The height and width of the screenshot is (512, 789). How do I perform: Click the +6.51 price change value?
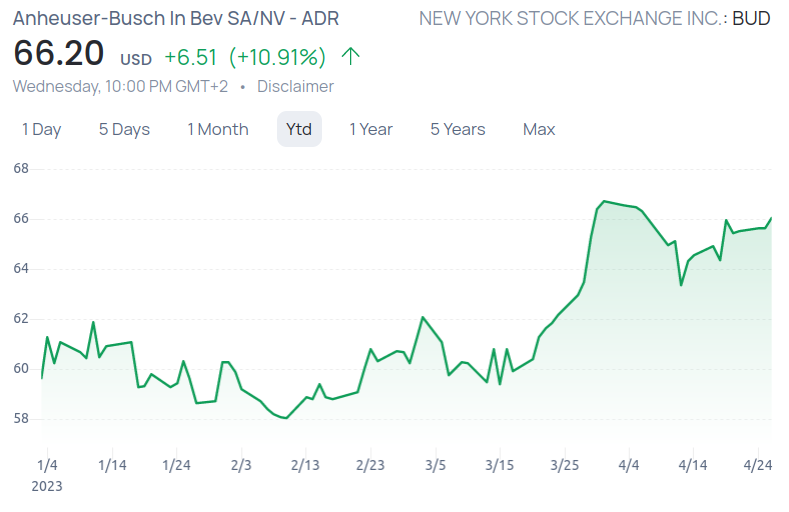191,57
